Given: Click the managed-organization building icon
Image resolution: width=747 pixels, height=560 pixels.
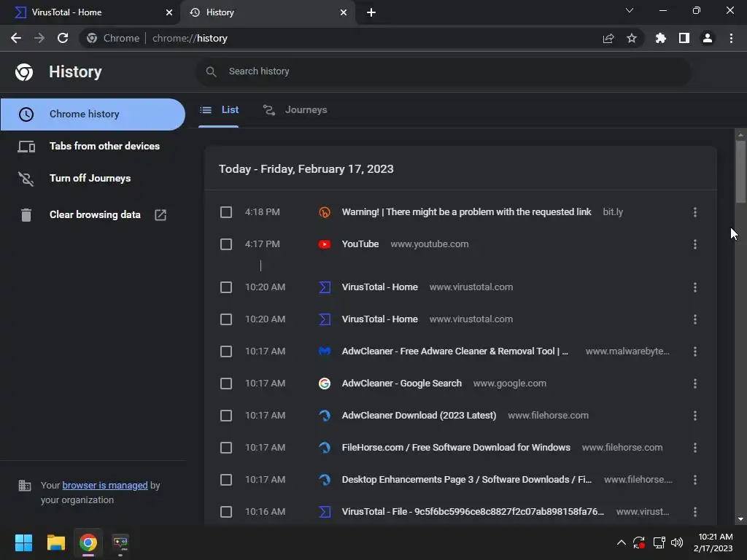Looking at the screenshot, I should (x=24, y=485).
